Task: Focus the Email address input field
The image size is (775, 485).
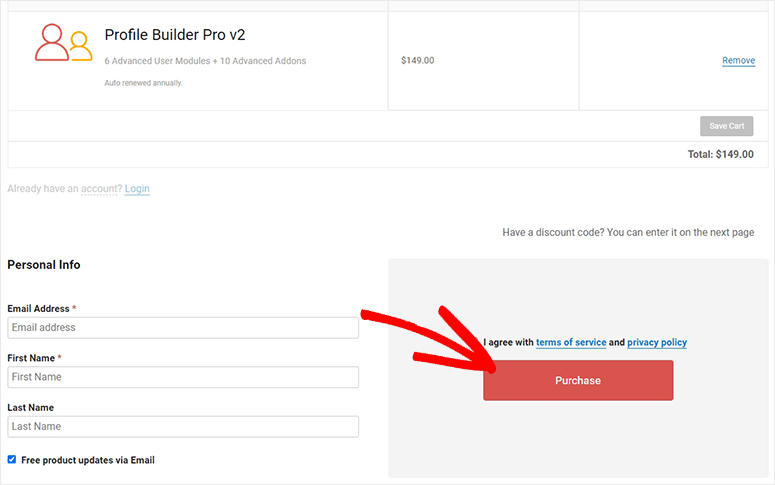Action: click(x=183, y=328)
